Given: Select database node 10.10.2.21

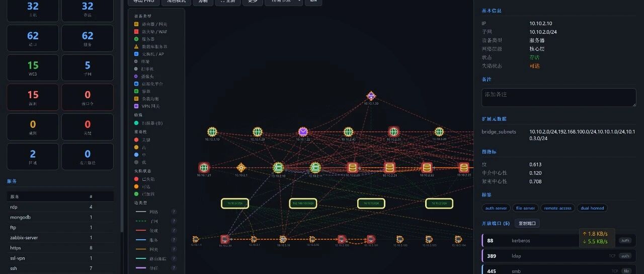Looking at the screenshot, I should click(x=389, y=167).
